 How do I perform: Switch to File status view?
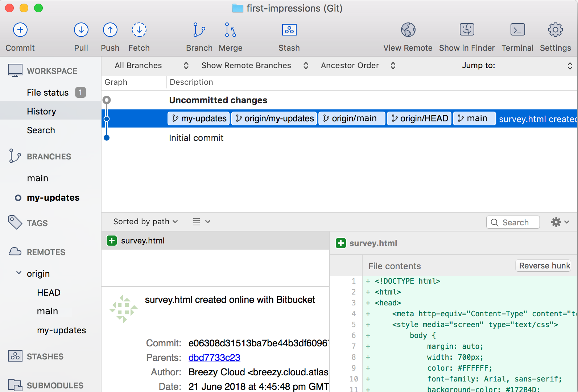[x=48, y=93]
